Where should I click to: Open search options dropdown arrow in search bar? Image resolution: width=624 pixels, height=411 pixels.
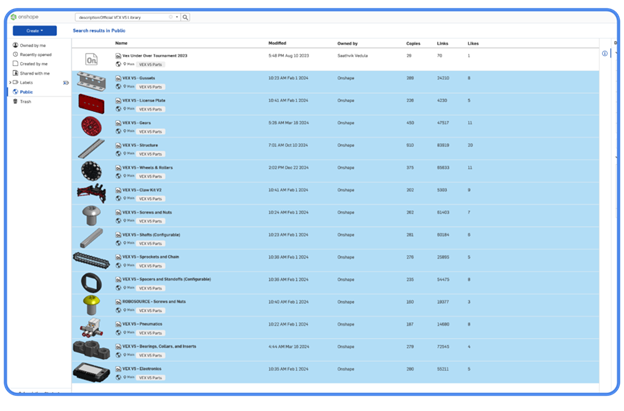177,17
